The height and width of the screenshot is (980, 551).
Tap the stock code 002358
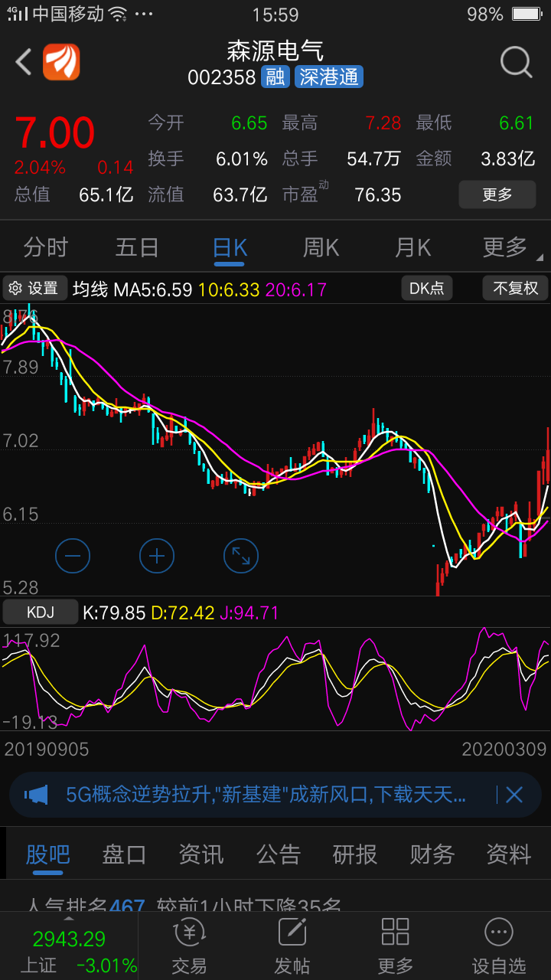[x=221, y=77]
